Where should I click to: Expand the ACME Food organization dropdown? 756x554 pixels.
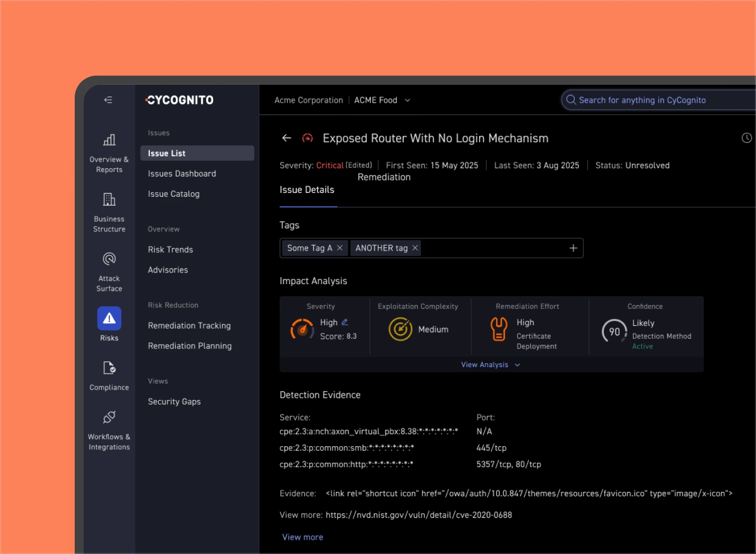click(x=407, y=100)
